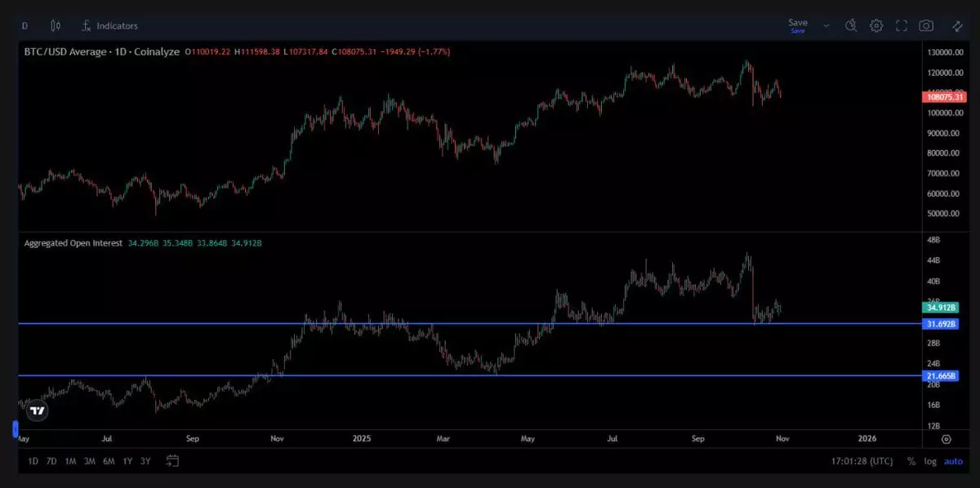Toggle log scale mode

click(930, 461)
